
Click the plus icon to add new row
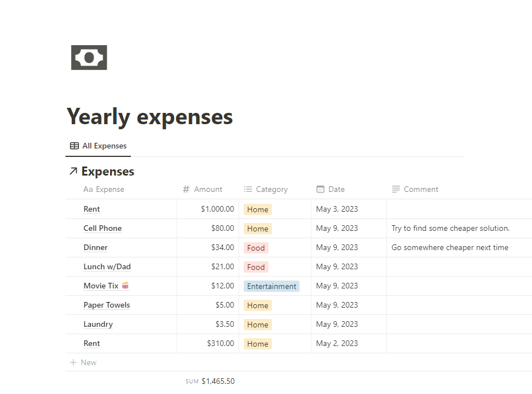[73, 362]
